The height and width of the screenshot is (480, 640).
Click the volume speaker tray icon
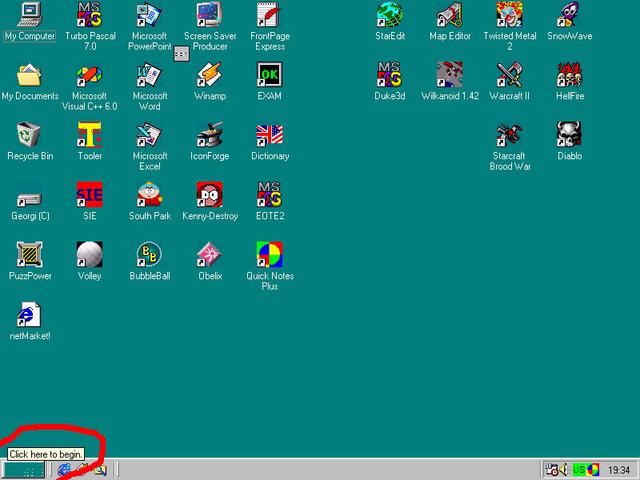(x=564, y=470)
